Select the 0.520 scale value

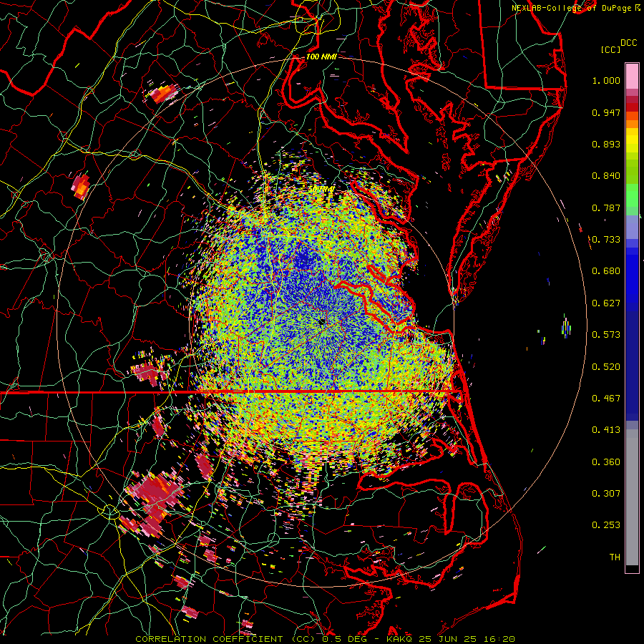606,367
